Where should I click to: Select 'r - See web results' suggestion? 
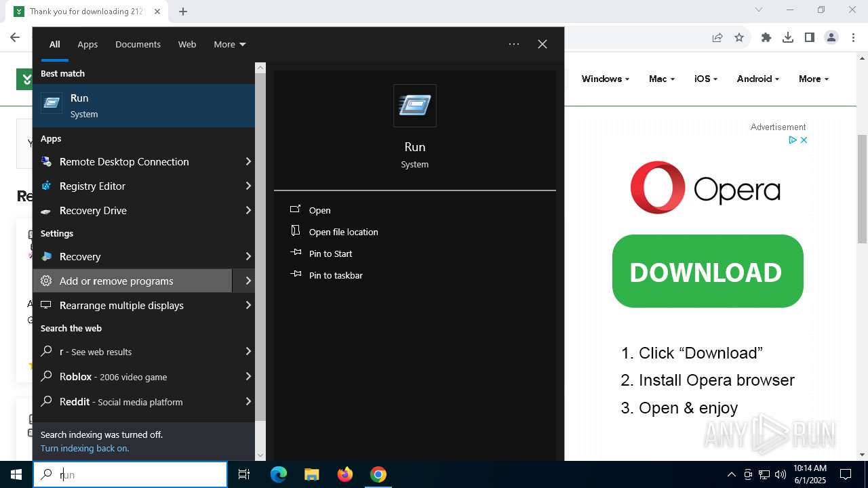[138, 351]
